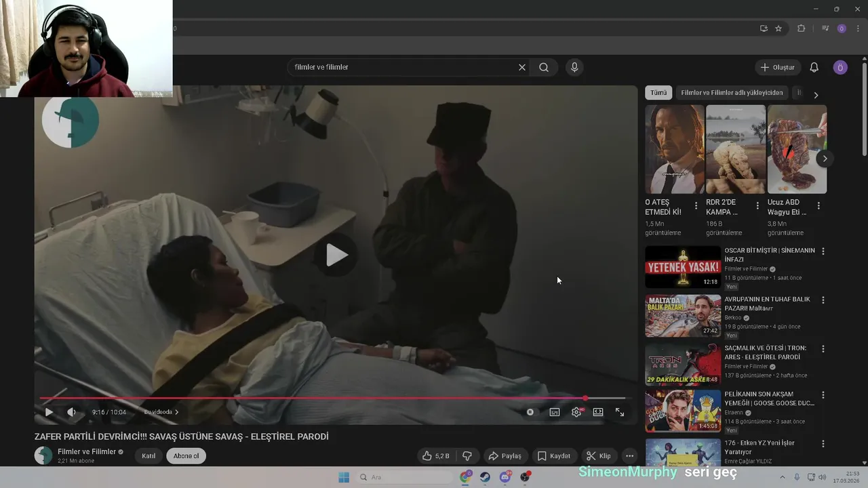
Task: Open more actions three-dot menu below video
Action: click(x=630, y=456)
